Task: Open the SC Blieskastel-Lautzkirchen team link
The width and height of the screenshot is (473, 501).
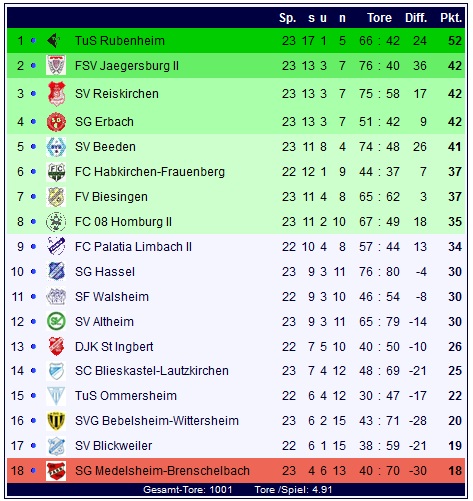Action: 152,371
